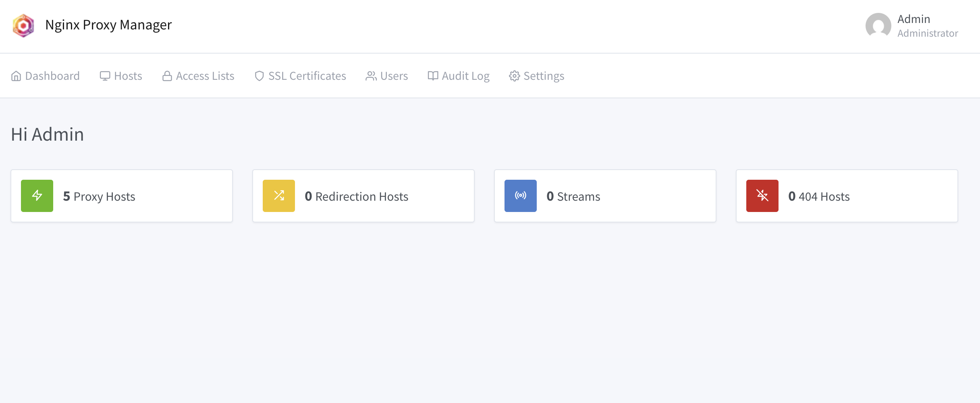Open the Admin avatar menu
The image size is (980, 403).
(x=877, y=26)
